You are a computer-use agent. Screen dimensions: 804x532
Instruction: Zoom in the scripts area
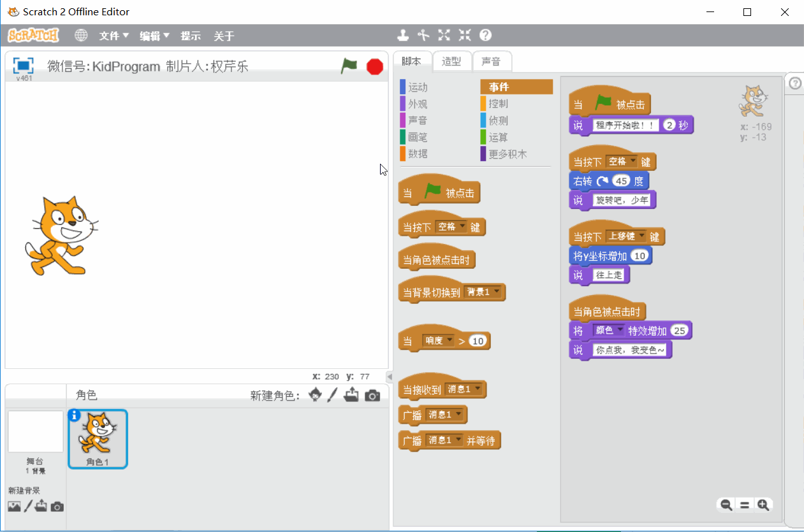click(763, 505)
